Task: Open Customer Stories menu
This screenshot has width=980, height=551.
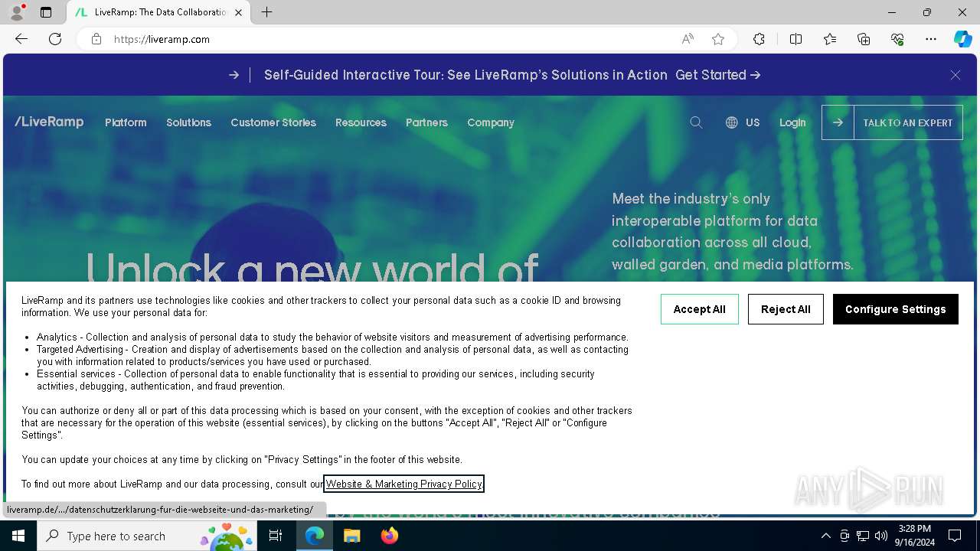Action: [x=273, y=122]
